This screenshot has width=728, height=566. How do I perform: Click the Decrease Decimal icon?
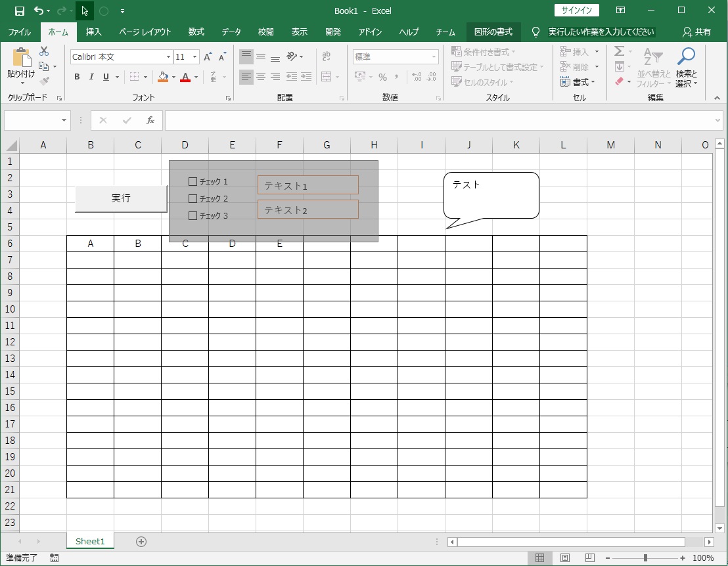[432, 77]
